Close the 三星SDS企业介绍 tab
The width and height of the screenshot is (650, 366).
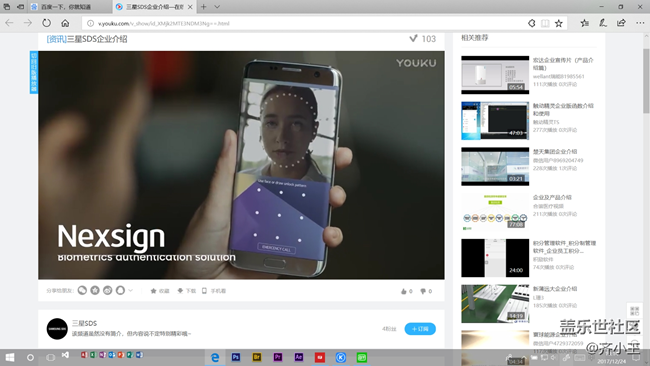(190, 7)
